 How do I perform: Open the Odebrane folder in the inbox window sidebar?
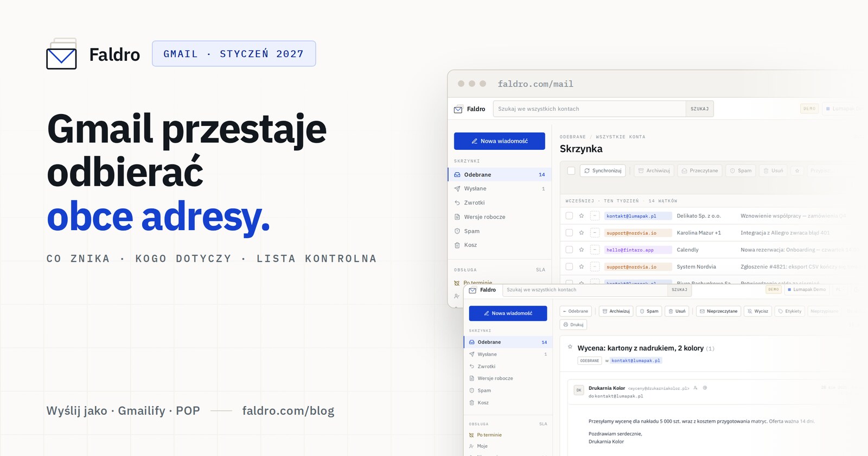tap(499, 175)
